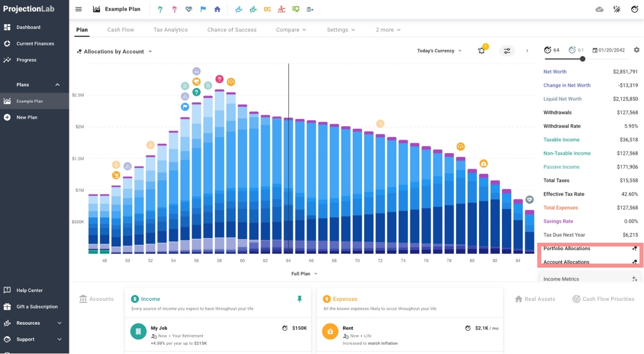Toggle the hamburger menu to collapse sidebar

(79, 9)
